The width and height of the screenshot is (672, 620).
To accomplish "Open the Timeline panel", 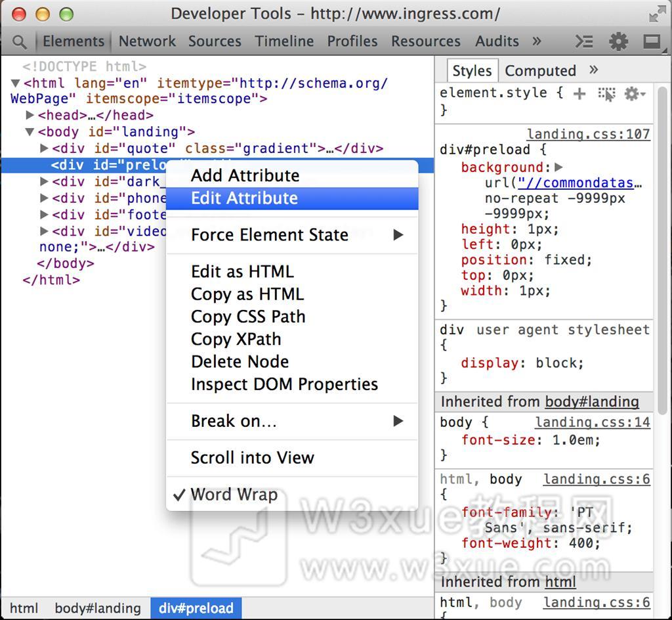I will pos(284,41).
